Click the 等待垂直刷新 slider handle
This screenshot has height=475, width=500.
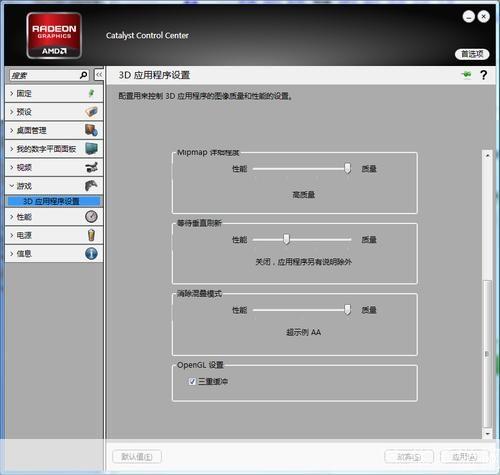point(286,239)
